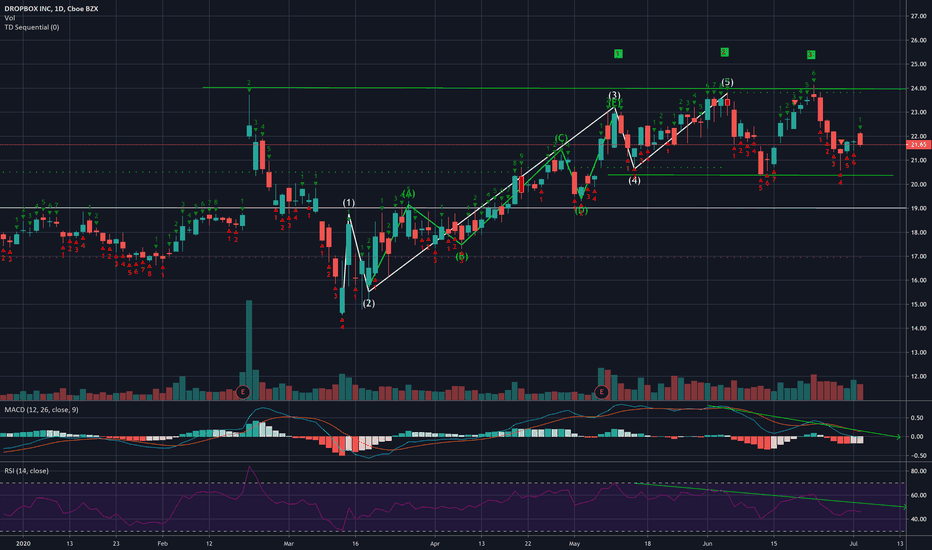Screen dimensions: 932x550
Task: Click the green box marked 3
Action: pyautogui.click(x=811, y=55)
